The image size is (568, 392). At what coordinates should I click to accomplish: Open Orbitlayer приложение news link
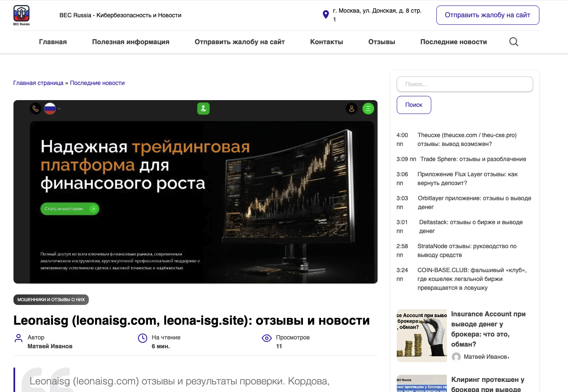[475, 203]
